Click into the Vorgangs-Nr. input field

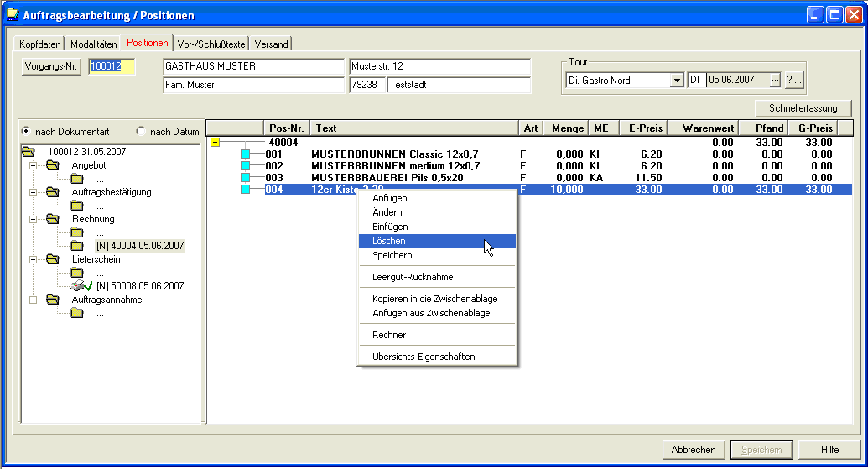tap(112, 67)
